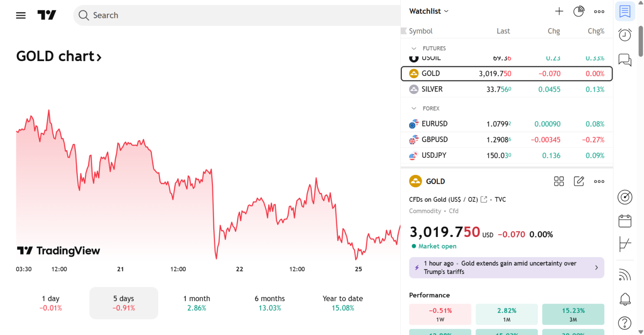Click the TradingView logo icon

point(47,15)
